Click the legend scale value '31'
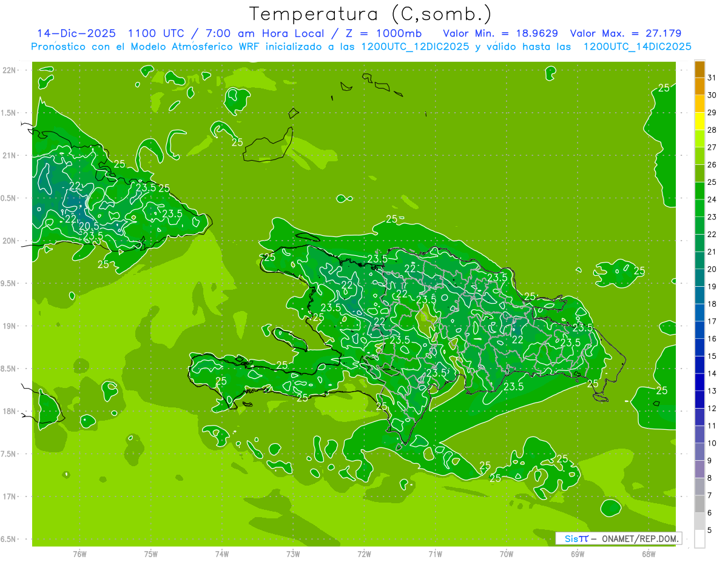The height and width of the screenshot is (562, 728). (712, 78)
